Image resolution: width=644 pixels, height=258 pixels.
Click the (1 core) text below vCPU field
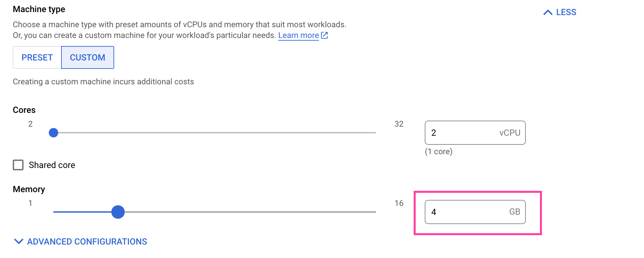(x=439, y=152)
